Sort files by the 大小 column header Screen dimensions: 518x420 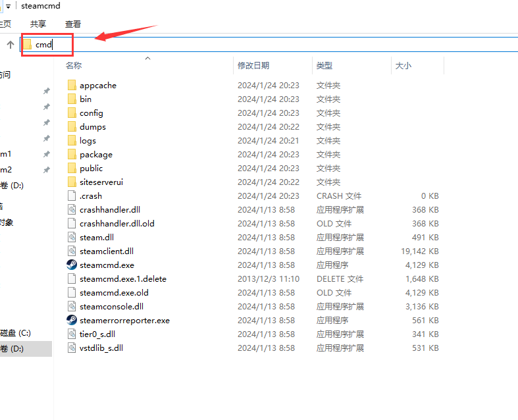point(403,65)
